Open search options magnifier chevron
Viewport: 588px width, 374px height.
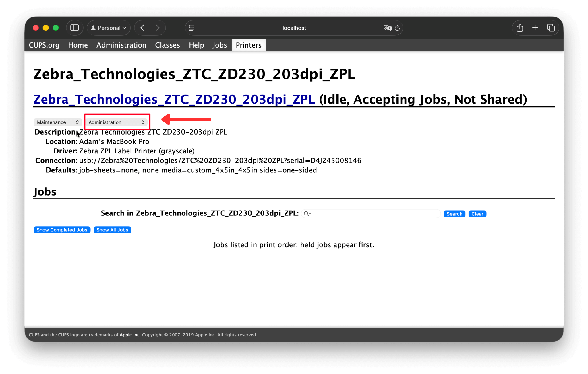(x=307, y=214)
